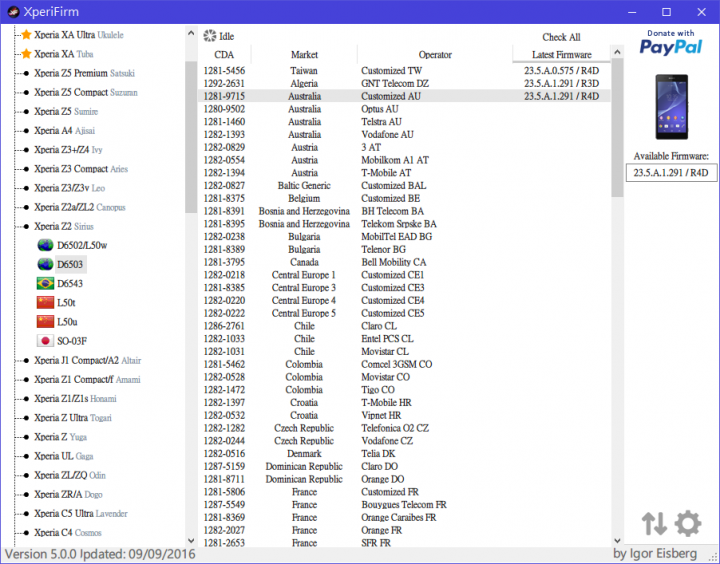Collapse the Xperia Z2 Sirius node
The image size is (720, 564).
[26, 226]
